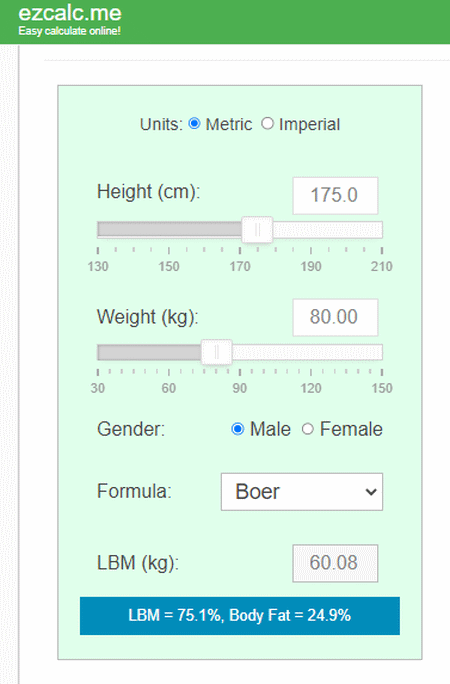This screenshot has width=450, height=684.
Task: Click weight slider track at 60 mark
Action: tap(169, 352)
